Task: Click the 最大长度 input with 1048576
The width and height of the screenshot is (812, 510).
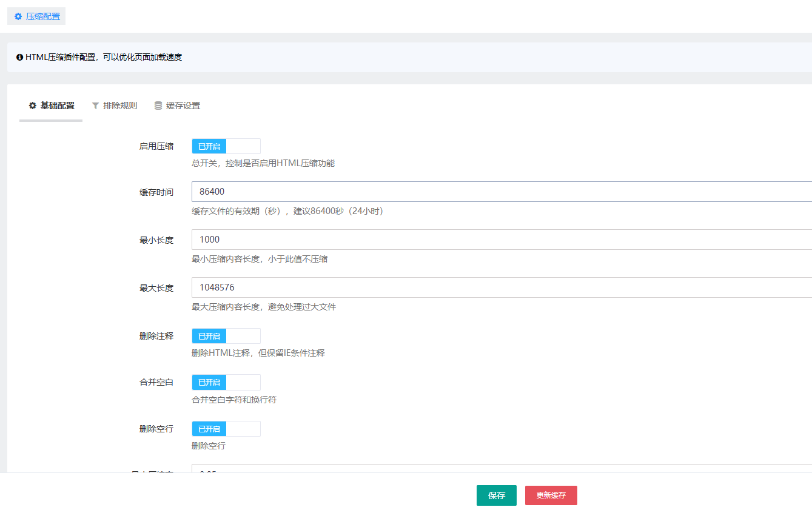Action: 502,287
